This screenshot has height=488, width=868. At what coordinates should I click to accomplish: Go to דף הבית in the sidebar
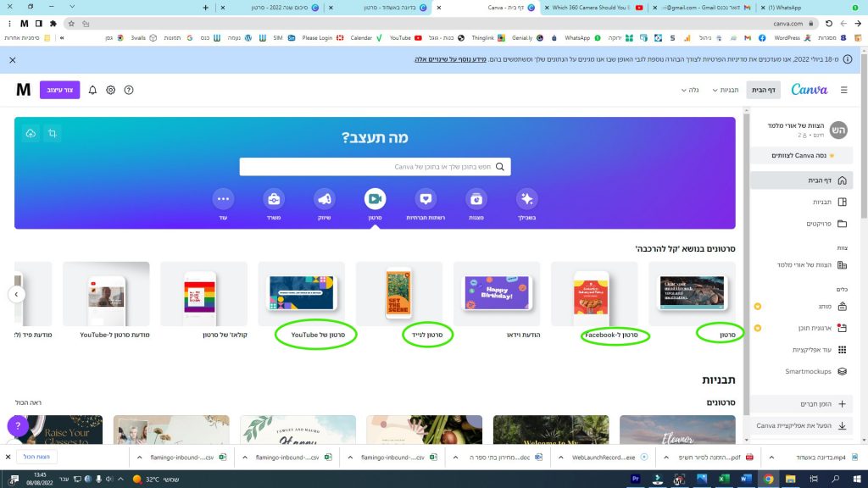tap(801, 180)
